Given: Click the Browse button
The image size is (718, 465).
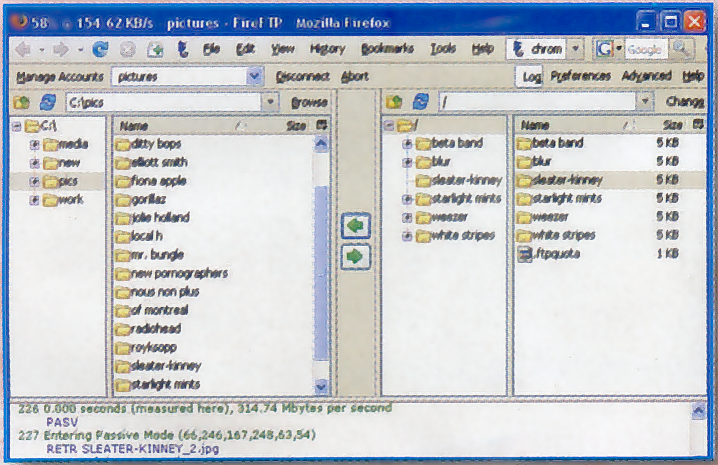Looking at the screenshot, I should tap(309, 102).
